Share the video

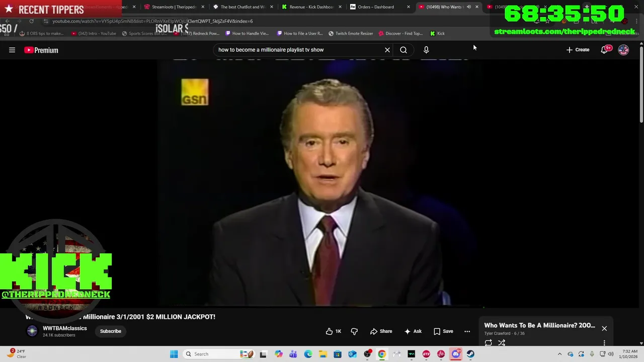tap(381, 331)
